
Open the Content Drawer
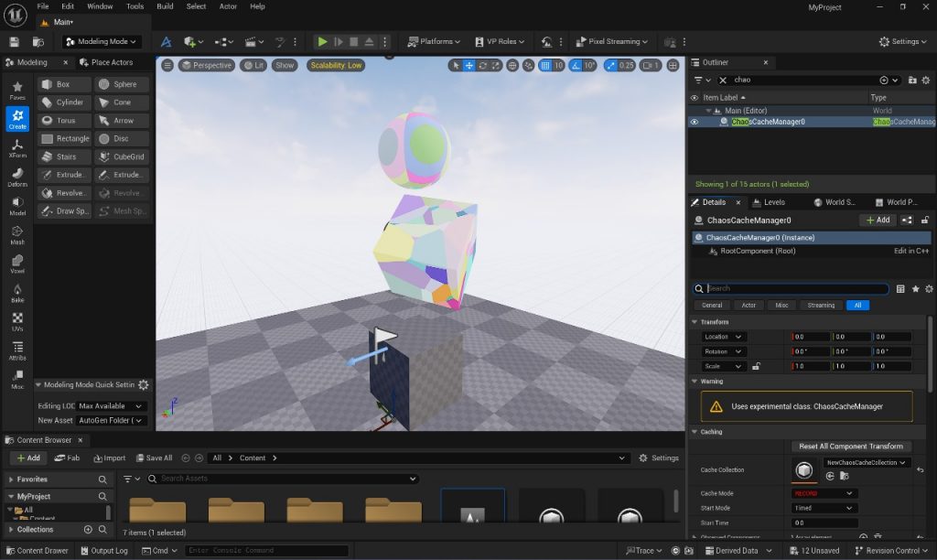pos(37,551)
